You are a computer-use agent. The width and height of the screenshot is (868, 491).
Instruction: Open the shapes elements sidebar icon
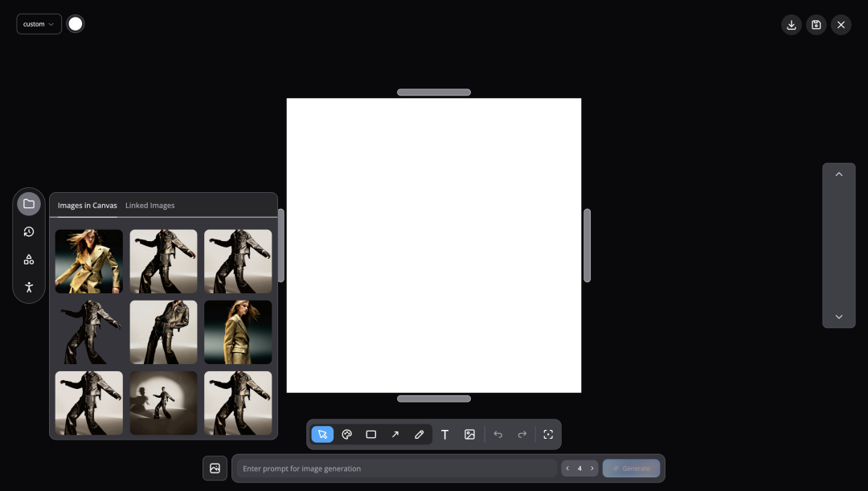coord(29,260)
